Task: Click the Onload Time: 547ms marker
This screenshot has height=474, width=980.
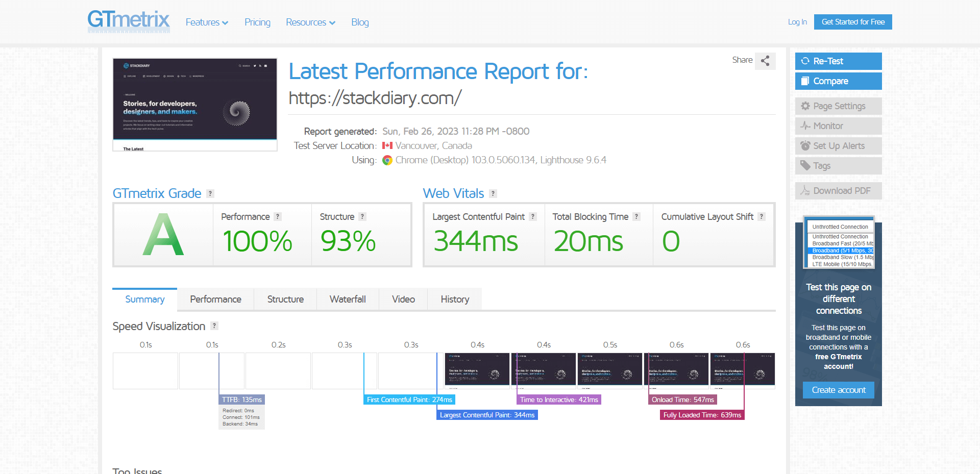Action: click(x=683, y=400)
